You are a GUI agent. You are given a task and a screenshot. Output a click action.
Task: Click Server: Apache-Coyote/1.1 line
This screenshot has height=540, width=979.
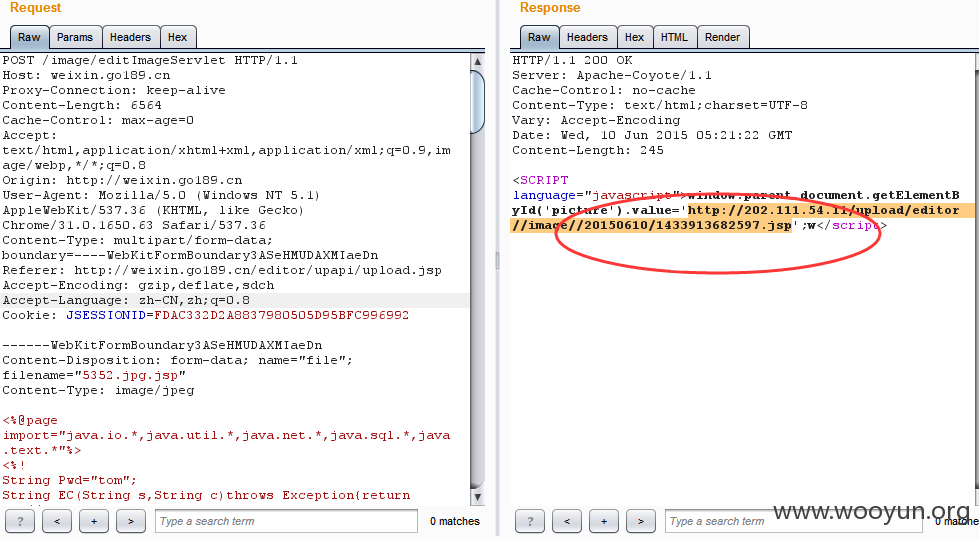coord(612,76)
